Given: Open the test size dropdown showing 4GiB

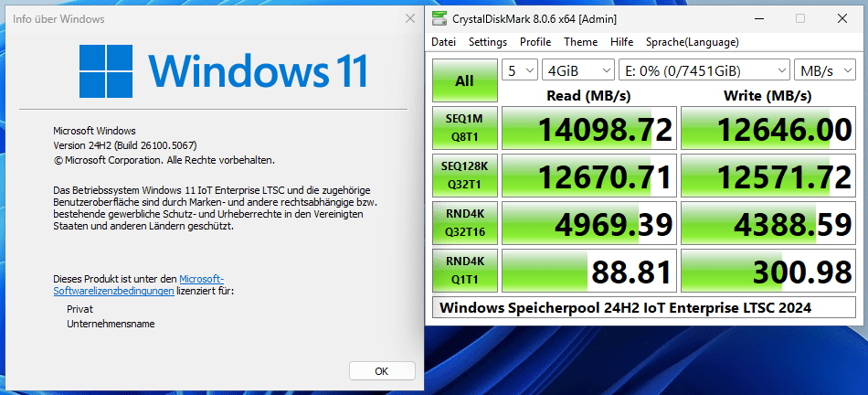Looking at the screenshot, I should point(578,70).
